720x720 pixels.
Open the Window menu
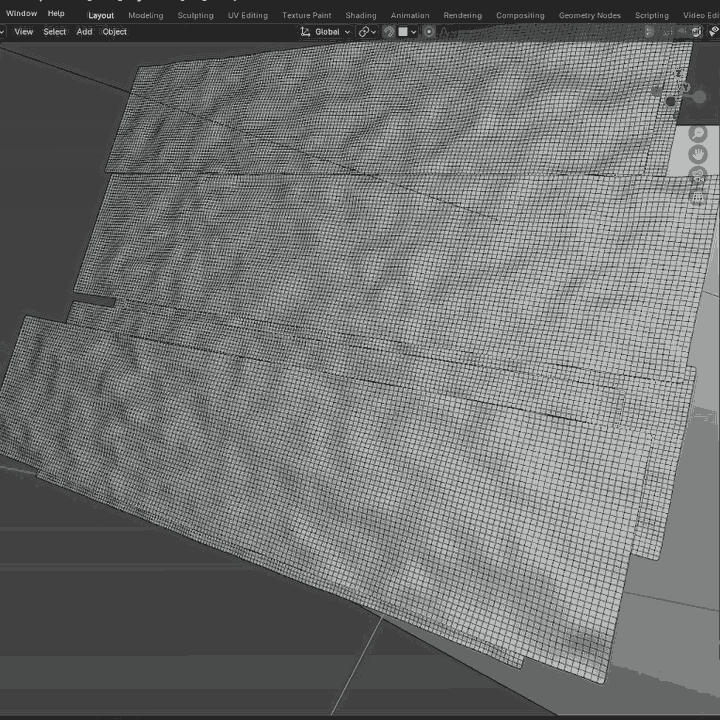pyautogui.click(x=21, y=14)
